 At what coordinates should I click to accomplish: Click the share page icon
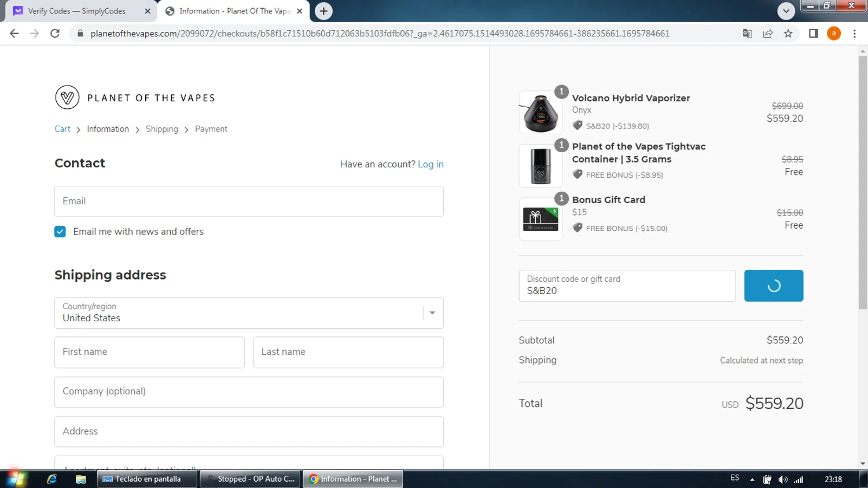(768, 34)
